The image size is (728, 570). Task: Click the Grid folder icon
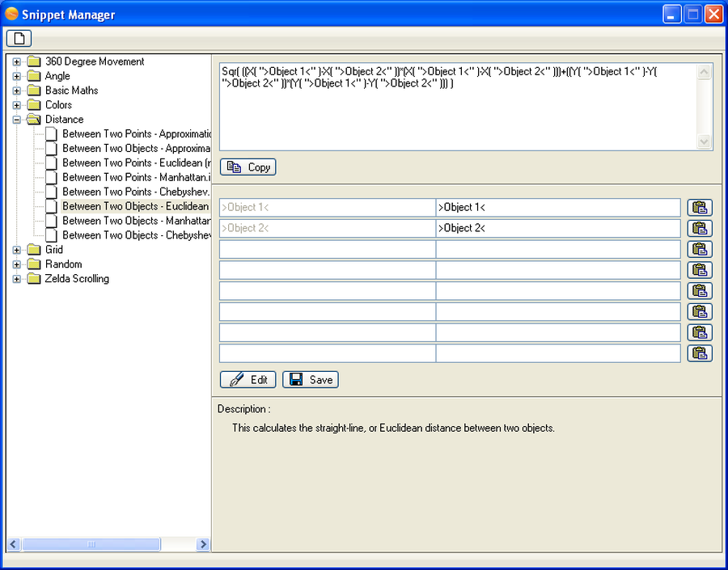[34, 250]
